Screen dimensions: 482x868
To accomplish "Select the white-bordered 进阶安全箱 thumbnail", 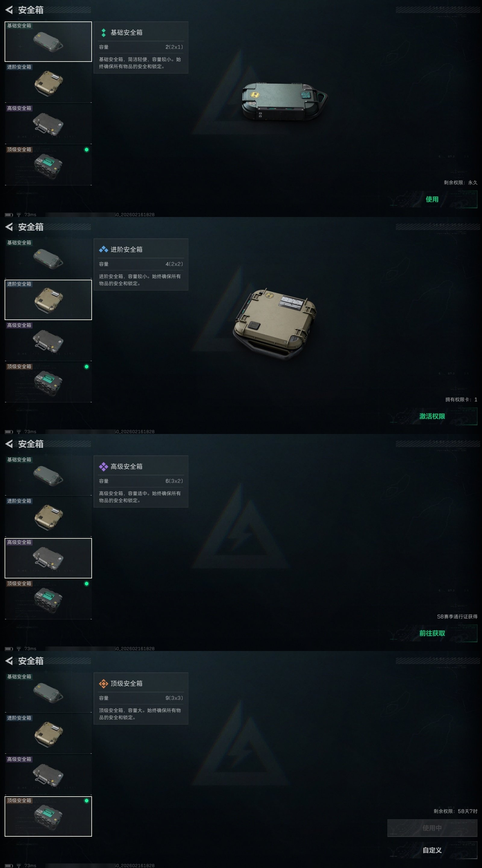I will [x=48, y=300].
